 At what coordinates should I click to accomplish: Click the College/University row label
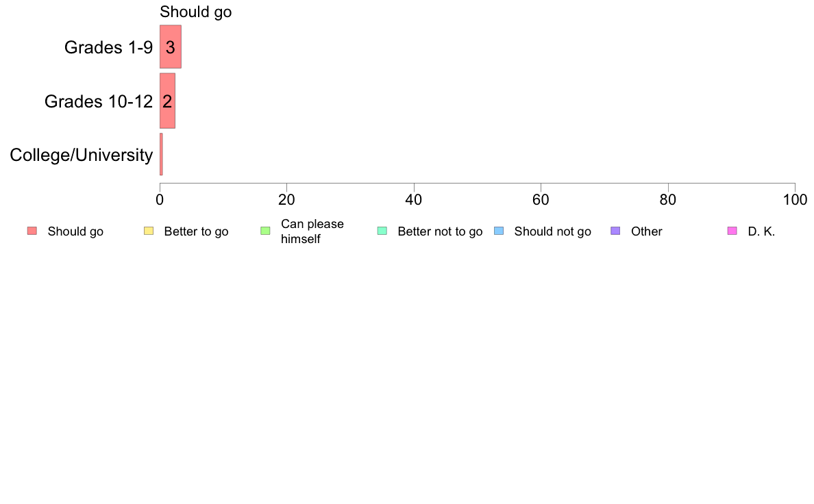(x=82, y=155)
